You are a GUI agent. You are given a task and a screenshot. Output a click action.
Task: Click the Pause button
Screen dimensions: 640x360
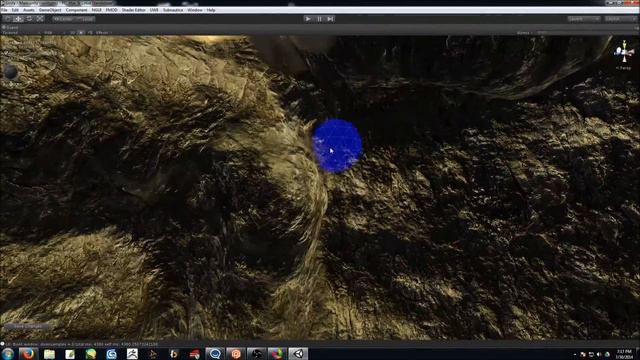point(319,19)
